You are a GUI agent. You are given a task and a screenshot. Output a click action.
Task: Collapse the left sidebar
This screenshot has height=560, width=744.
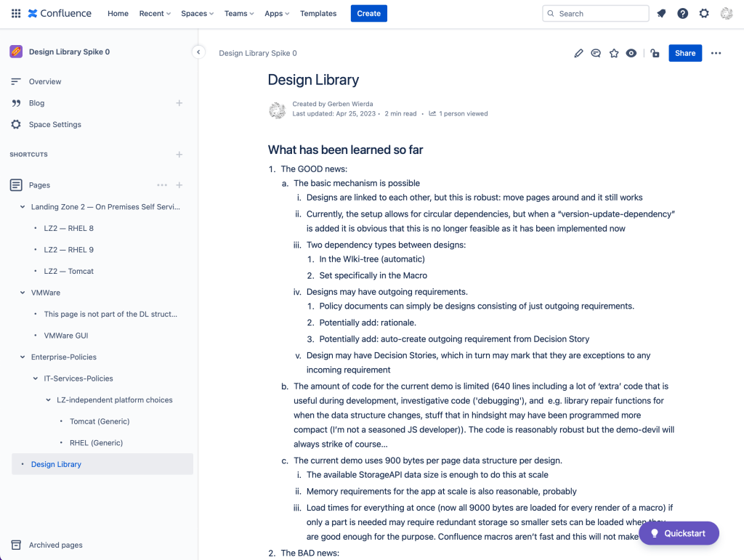[x=198, y=52]
